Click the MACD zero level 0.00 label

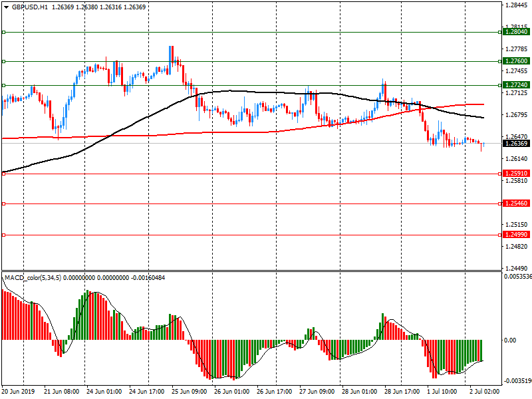pos(510,340)
